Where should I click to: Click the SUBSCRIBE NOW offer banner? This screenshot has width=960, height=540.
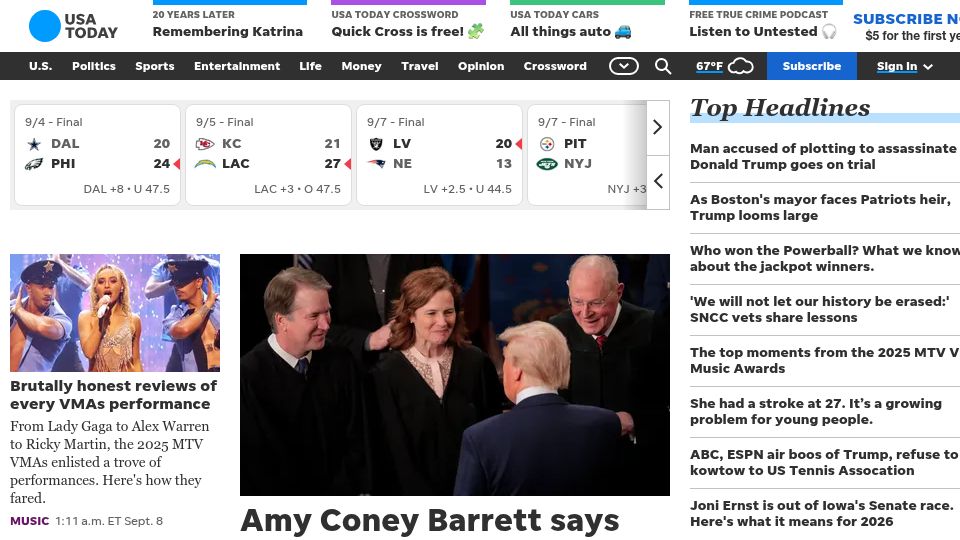point(907,27)
